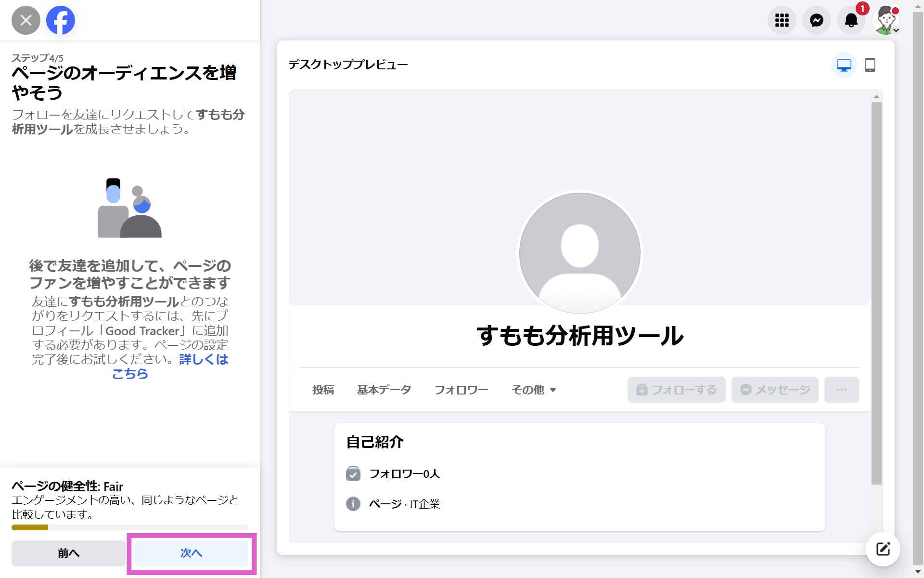Click the フォローする button in the preview
This screenshot has width=924, height=578.
click(676, 390)
